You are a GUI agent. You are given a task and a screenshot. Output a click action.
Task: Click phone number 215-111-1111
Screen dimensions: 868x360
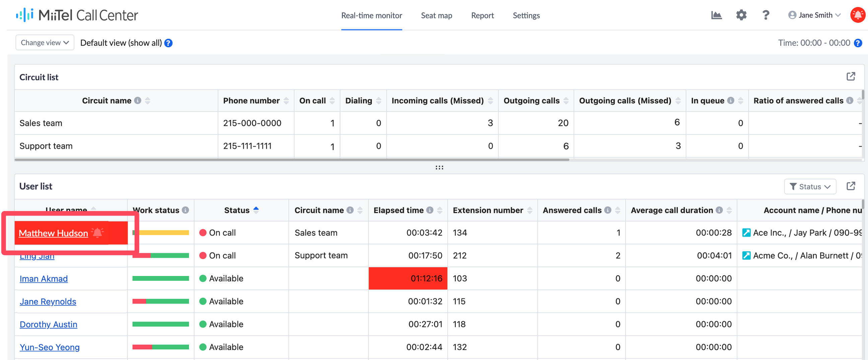click(x=247, y=146)
